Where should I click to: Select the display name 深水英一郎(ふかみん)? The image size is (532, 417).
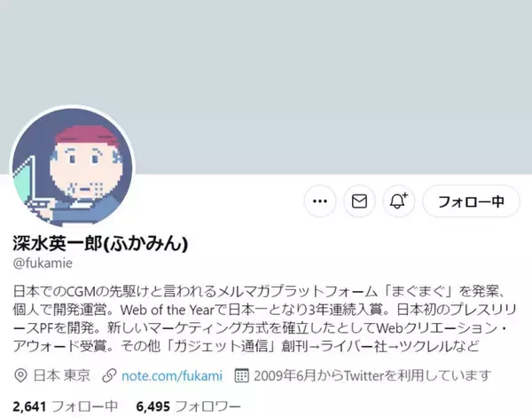(100, 243)
